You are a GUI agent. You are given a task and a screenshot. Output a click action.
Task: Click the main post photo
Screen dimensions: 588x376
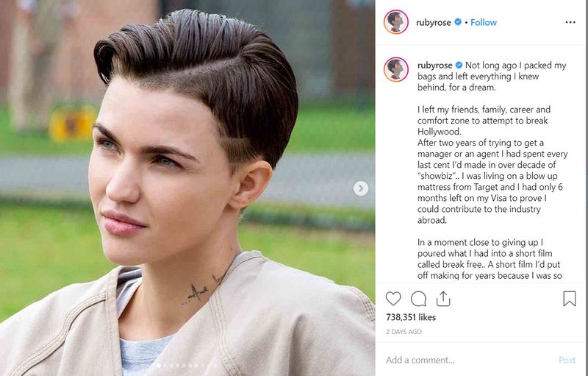click(187, 188)
